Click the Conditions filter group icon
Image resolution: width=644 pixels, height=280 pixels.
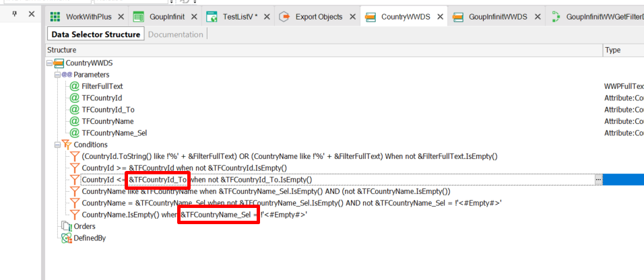66,145
